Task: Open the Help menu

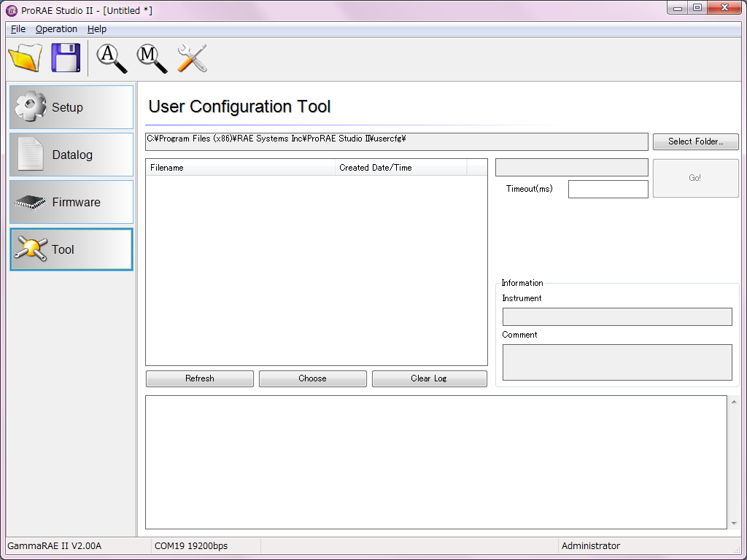Action: 97,29
